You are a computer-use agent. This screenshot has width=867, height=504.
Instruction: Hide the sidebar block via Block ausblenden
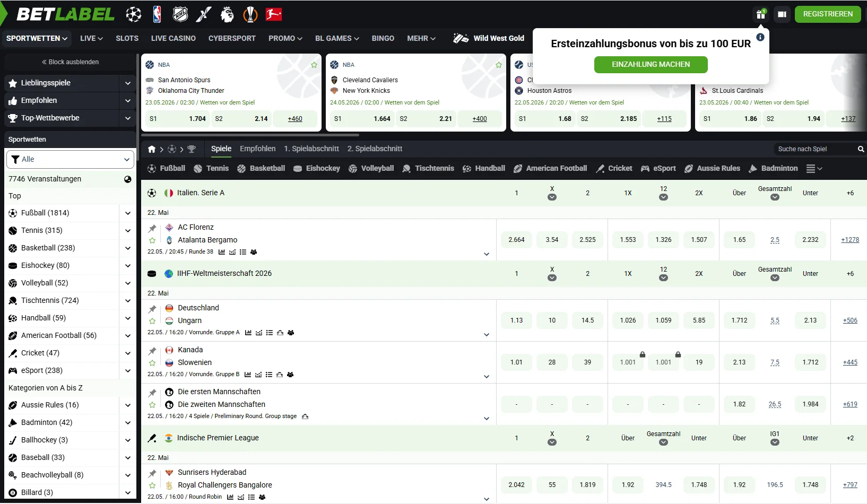(70, 62)
